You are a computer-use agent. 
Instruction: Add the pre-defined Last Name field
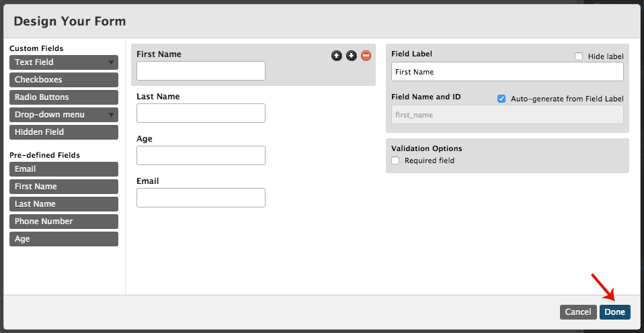[x=64, y=204]
